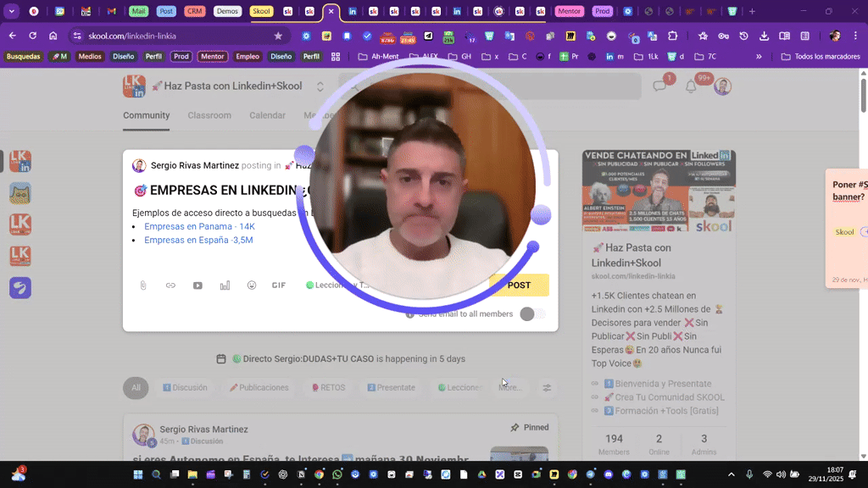Screen dimensions: 868x488
Task: Switch to the Calendar tab
Action: coord(267,115)
